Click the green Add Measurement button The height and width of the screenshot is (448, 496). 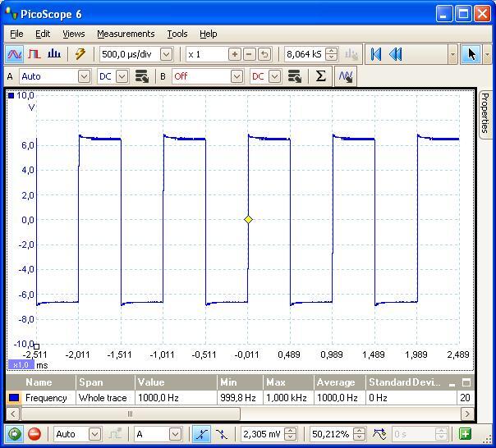point(465,434)
